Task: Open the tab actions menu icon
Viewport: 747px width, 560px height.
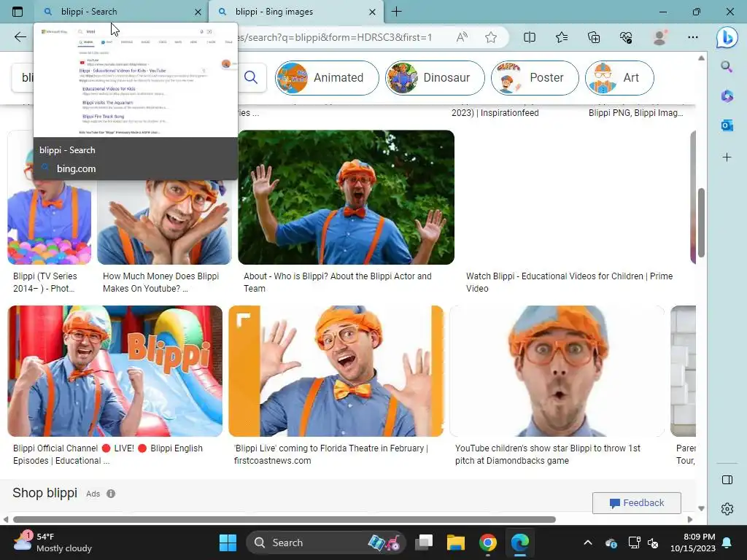Action: (18, 12)
